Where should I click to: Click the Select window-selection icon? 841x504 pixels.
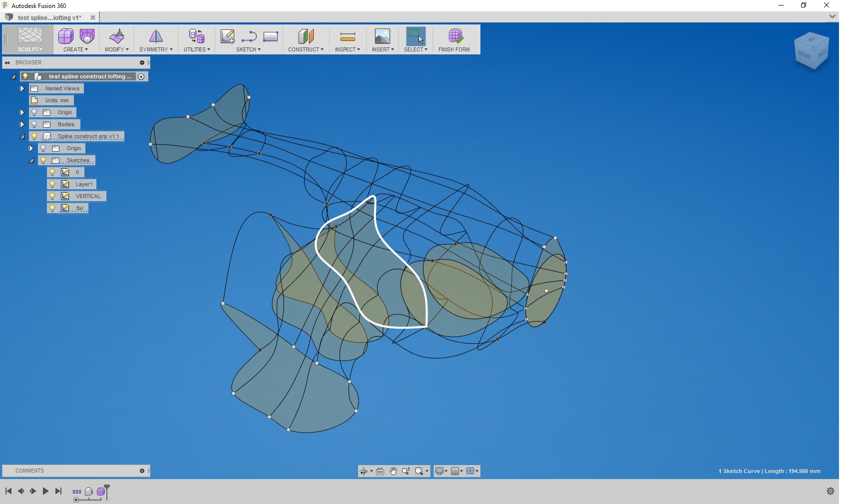point(416,36)
